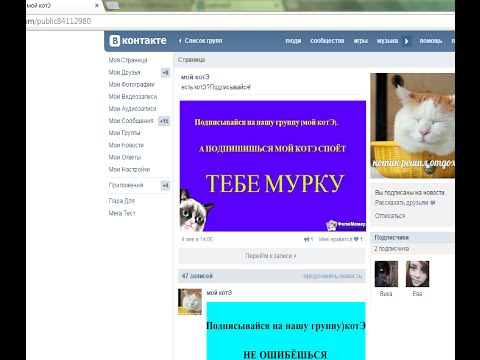Open the музыка header menu item
The height and width of the screenshot is (360, 480).
[x=387, y=41]
